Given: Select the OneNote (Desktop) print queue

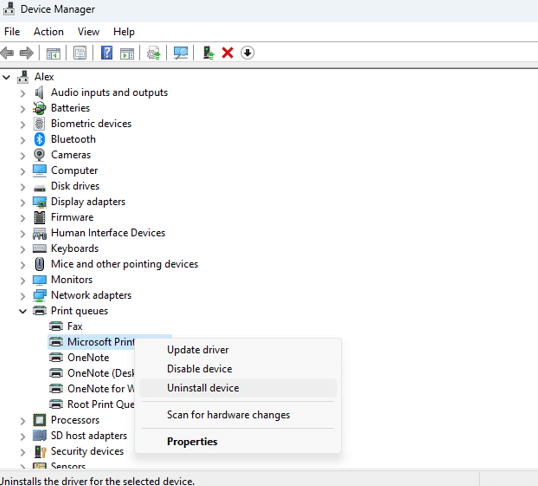Looking at the screenshot, I should tap(101, 373).
